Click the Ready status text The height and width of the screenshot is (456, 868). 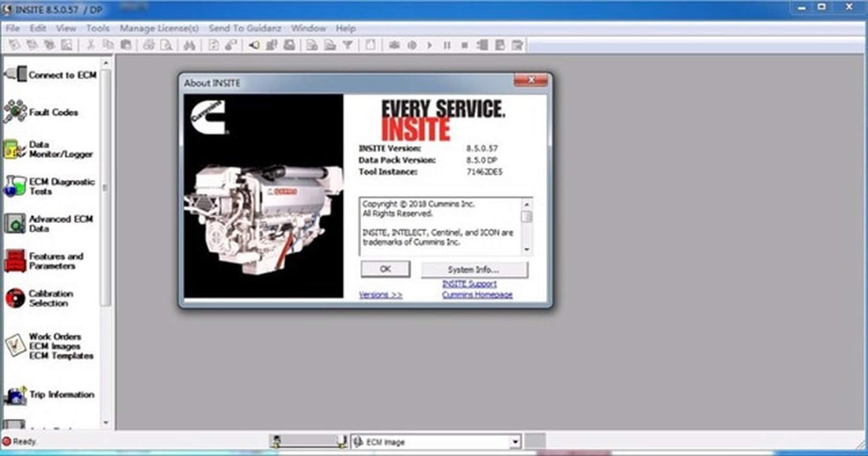coord(24,441)
